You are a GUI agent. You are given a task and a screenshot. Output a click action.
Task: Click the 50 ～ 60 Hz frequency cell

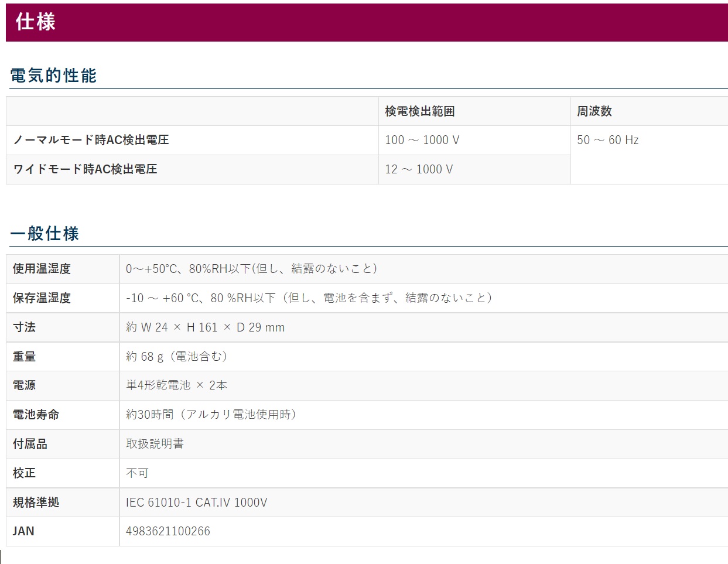coord(607,140)
